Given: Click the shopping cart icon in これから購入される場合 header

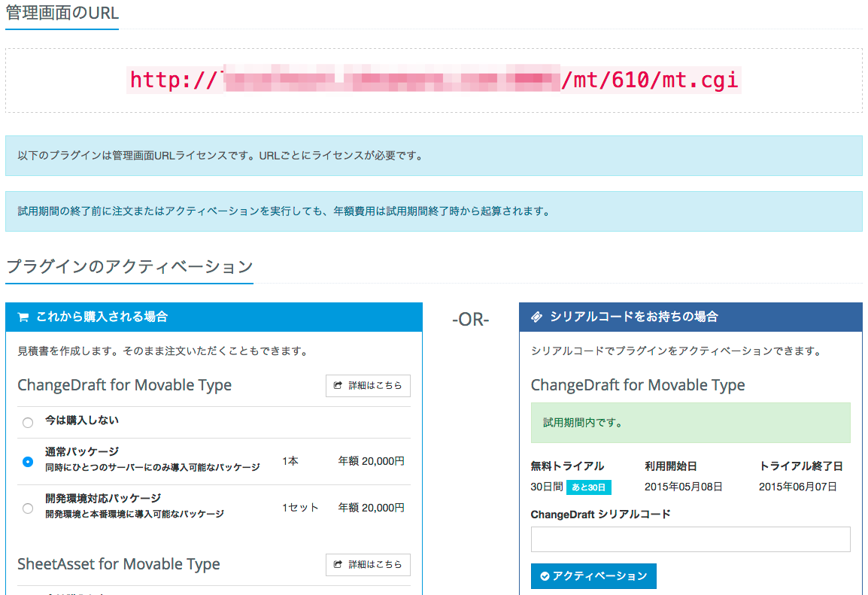Looking at the screenshot, I should point(23,317).
